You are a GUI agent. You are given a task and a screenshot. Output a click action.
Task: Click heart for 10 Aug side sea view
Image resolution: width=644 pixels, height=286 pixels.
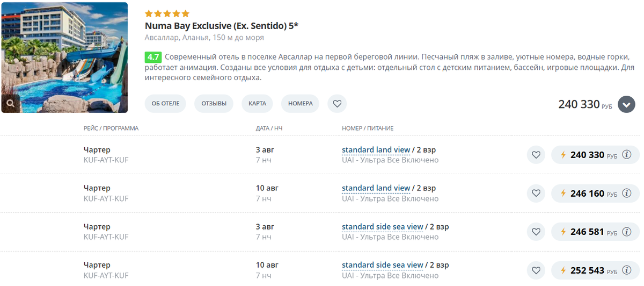(x=536, y=270)
